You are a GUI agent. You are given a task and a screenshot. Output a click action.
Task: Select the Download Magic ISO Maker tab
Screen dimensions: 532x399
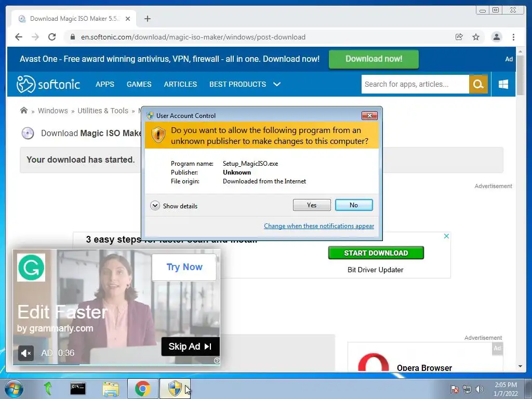[74, 19]
